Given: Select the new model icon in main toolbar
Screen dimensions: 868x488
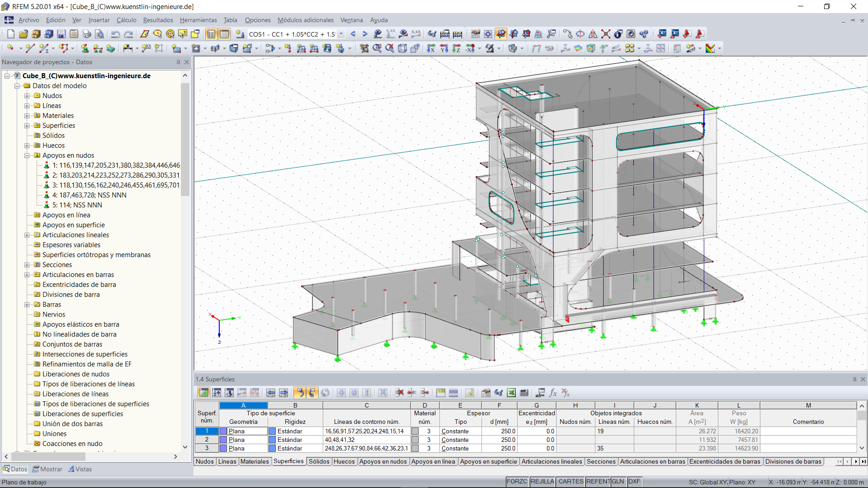Looking at the screenshot, I should [x=10, y=34].
